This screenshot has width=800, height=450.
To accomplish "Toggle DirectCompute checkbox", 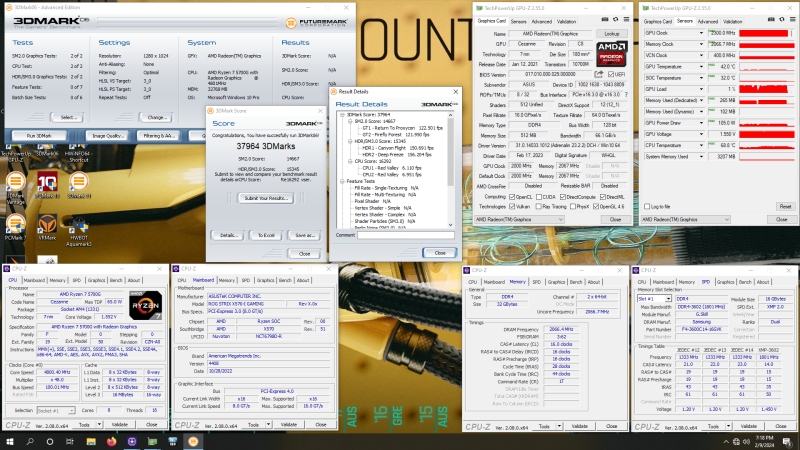I will point(563,197).
